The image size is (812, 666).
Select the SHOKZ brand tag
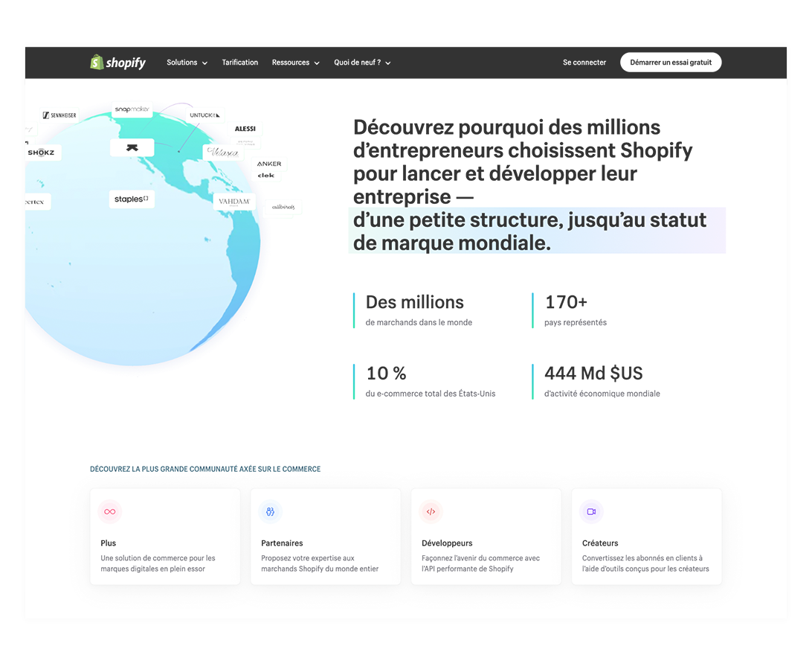[42, 153]
